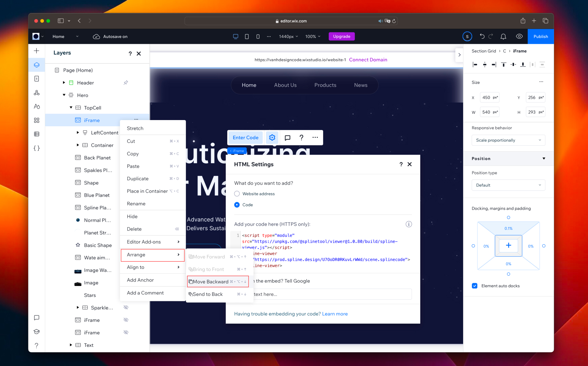
Task: Toggle the Element auto docks checkbox
Action: click(x=475, y=286)
